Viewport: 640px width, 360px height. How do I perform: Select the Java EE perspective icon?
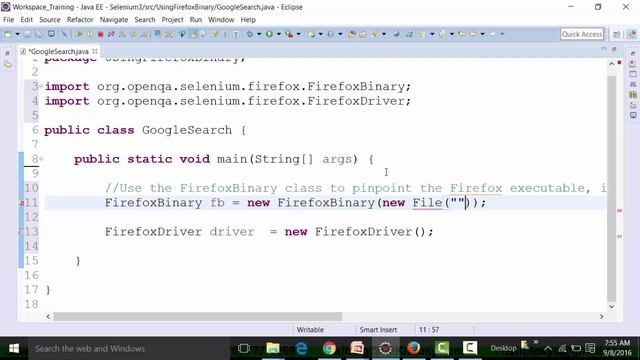tap(632, 34)
